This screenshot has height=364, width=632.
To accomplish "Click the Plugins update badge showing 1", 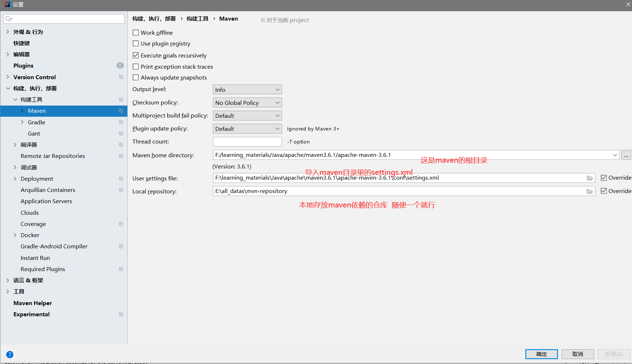I will click(x=120, y=65).
